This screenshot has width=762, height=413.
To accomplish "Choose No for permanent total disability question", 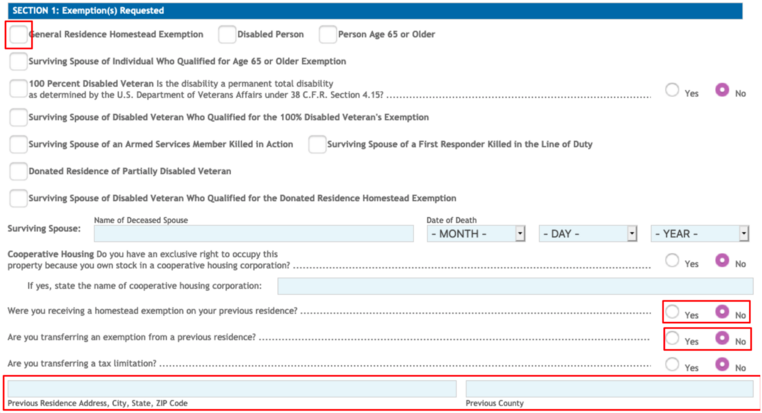I will point(722,89).
